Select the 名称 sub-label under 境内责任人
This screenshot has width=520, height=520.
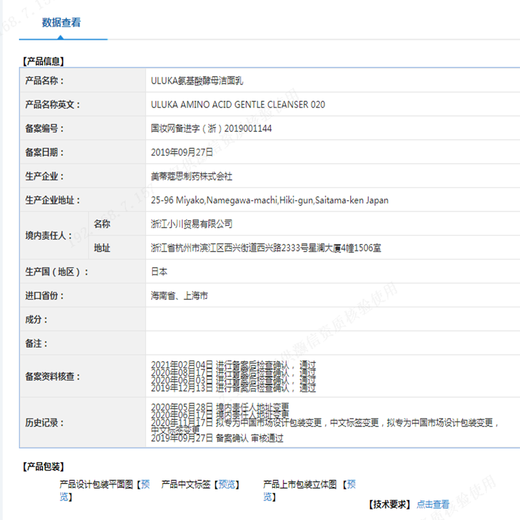(x=102, y=224)
